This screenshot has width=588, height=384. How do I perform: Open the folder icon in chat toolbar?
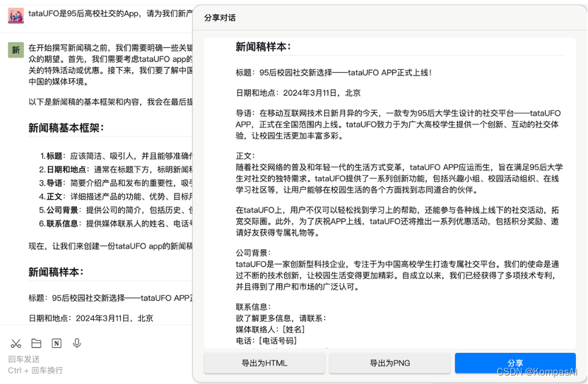point(36,343)
